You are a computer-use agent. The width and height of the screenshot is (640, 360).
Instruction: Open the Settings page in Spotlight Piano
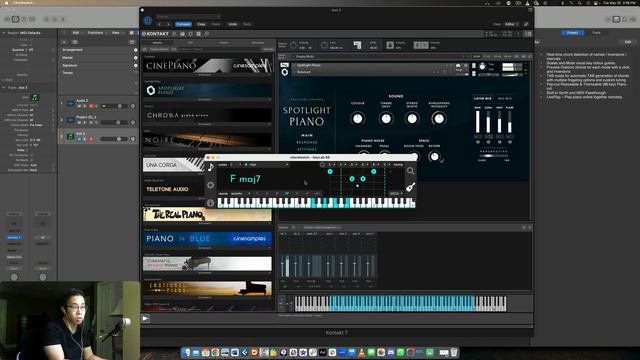(x=307, y=149)
